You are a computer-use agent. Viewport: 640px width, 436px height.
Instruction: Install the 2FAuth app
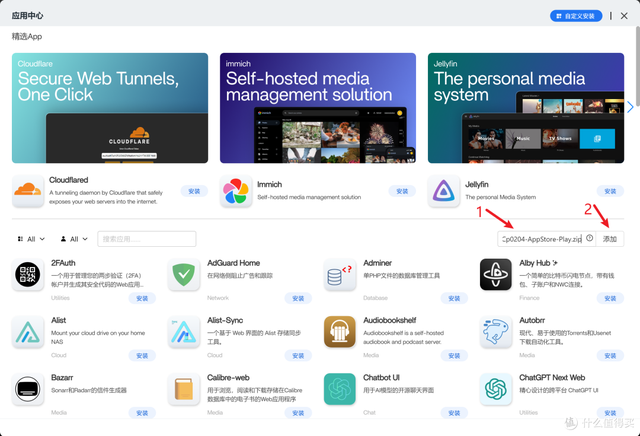click(x=142, y=298)
